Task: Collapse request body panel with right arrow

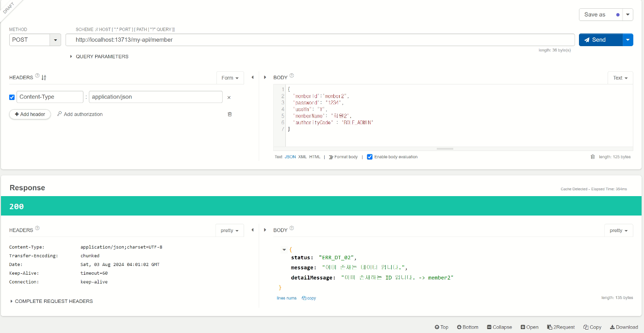Action: coord(265,78)
